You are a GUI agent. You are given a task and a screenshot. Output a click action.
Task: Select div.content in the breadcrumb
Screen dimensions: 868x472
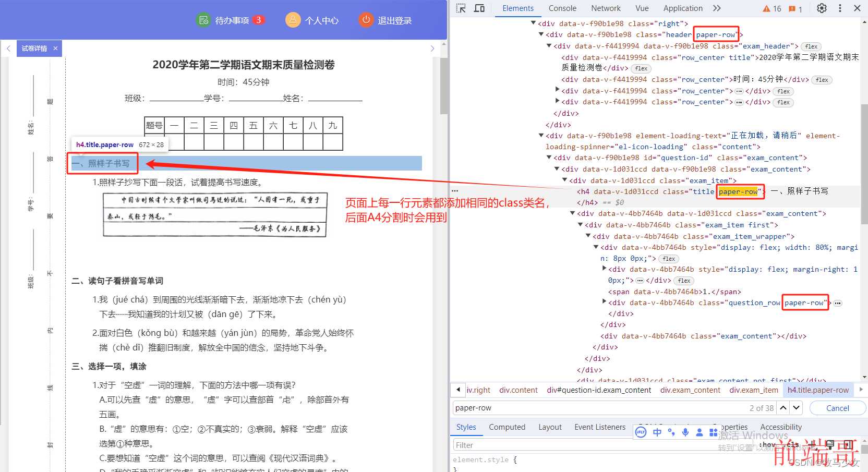519,390
